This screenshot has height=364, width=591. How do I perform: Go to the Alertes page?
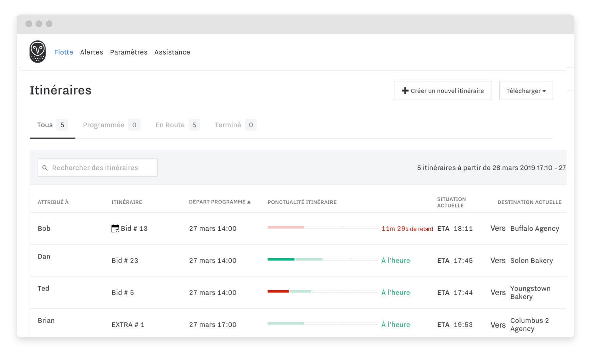click(x=92, y=52)
